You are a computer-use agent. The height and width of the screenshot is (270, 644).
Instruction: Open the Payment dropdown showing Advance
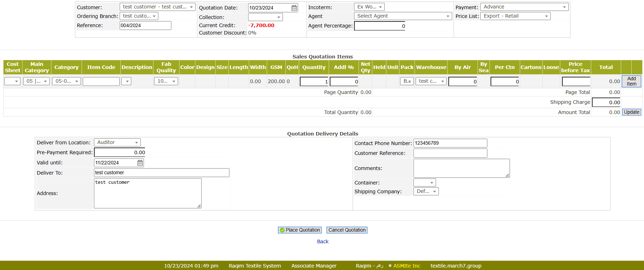click(x=524, y=7)
